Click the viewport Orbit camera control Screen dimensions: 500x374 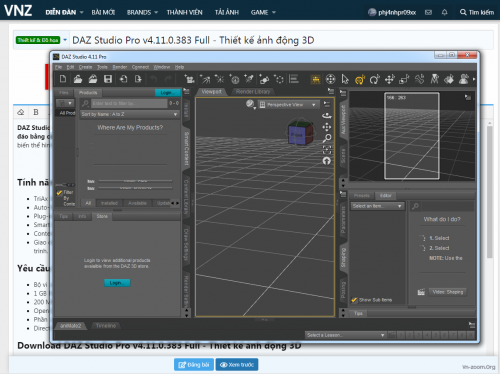[327, 116]
